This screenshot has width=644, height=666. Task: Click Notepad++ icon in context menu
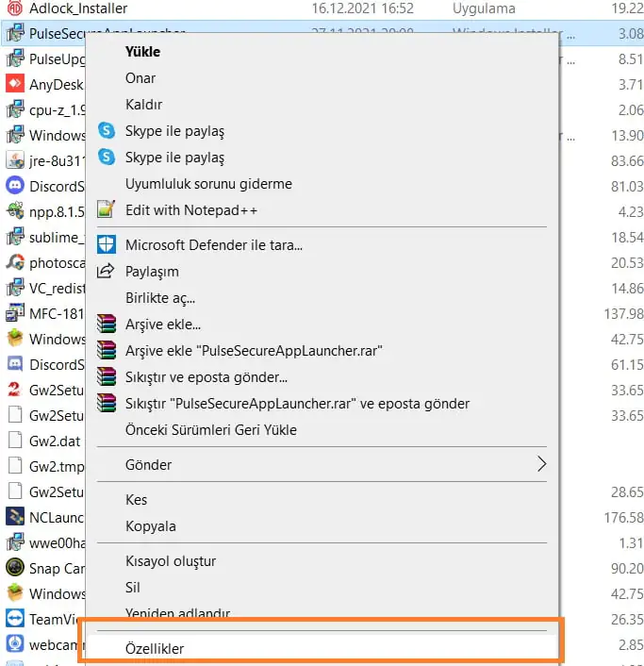coord(106,209)
